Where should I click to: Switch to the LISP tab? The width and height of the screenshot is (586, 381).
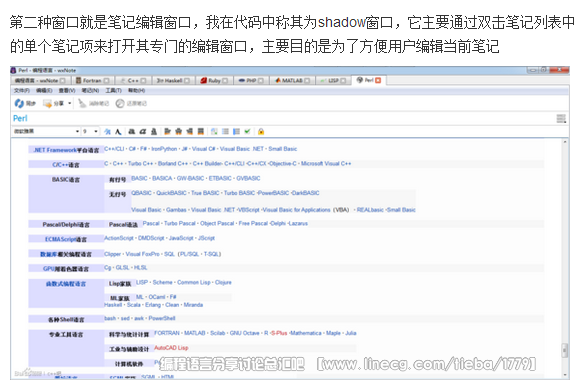(333, 80)
